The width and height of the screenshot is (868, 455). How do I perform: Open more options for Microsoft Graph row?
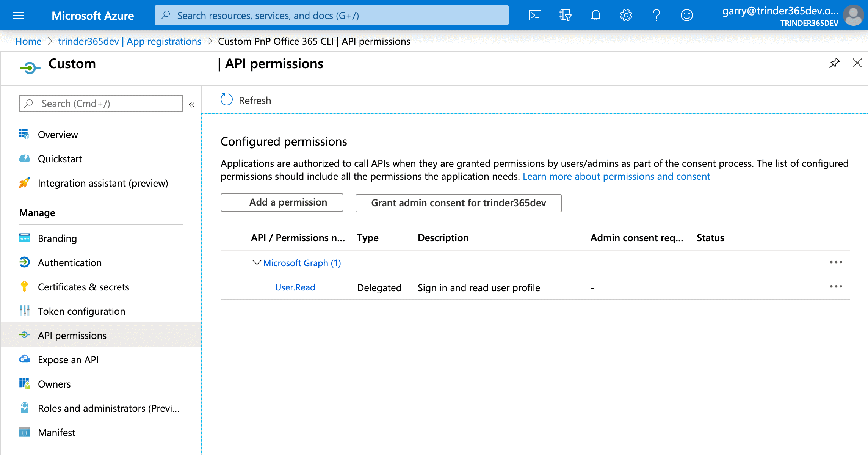click(x=836, y=262)
